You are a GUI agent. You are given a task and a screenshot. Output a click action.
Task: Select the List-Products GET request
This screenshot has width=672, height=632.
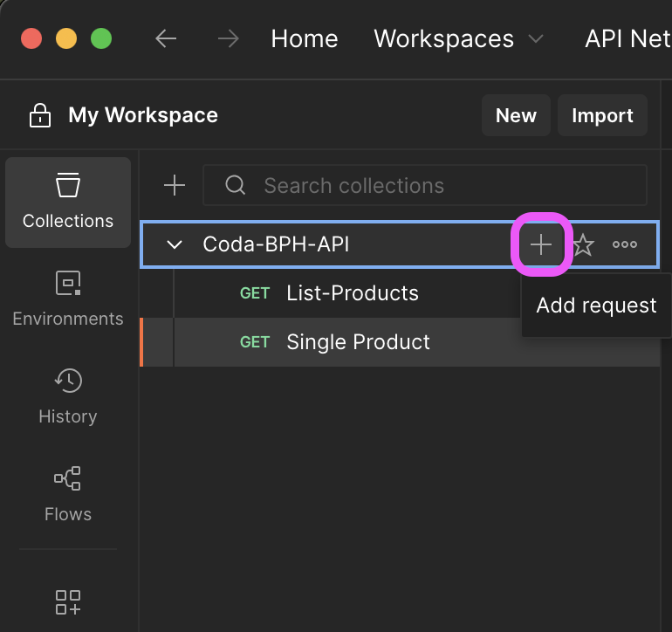[353, 293]
